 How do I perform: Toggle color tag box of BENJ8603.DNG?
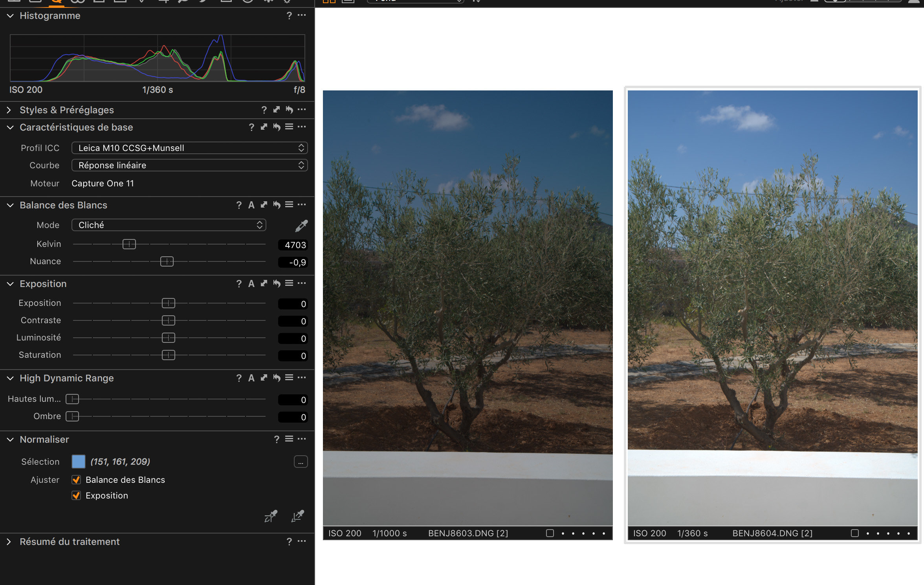point(550,533)
